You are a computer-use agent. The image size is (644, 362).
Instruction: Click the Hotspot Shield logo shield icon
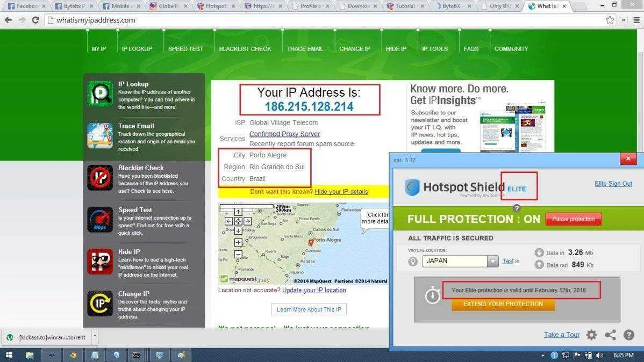[x=412, y=187]
